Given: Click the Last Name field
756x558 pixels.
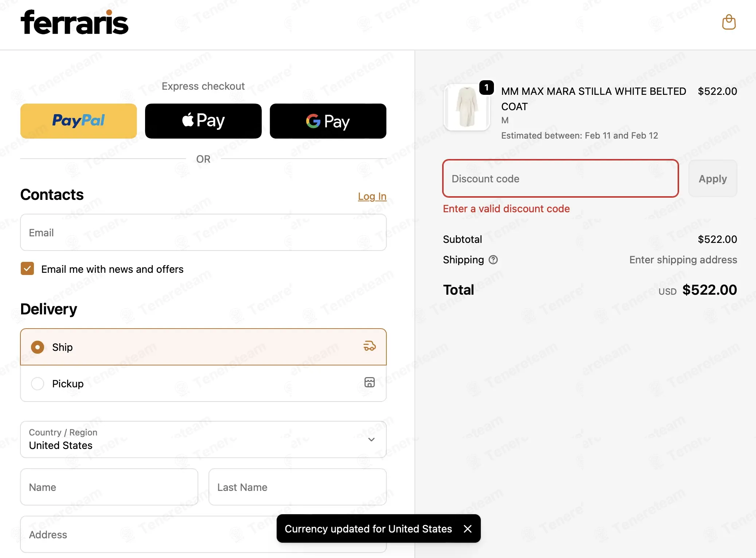Looking at the screenshot, I should 297,487.
